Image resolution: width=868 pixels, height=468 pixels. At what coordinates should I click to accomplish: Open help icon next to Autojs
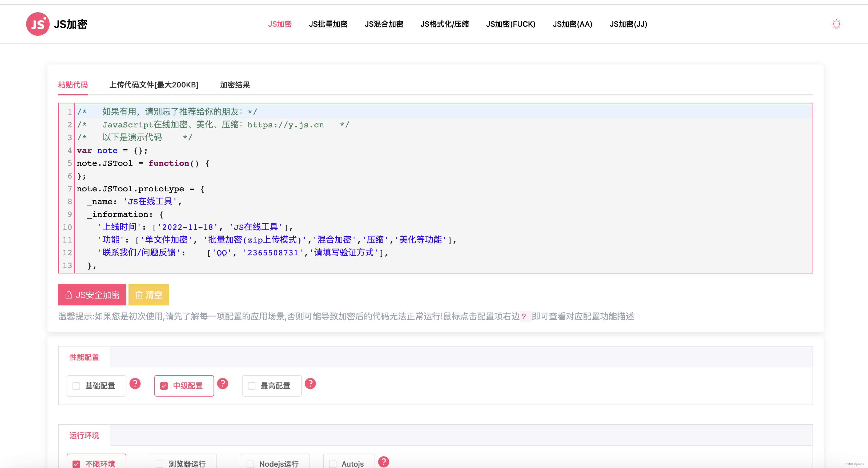click(383, 462)
